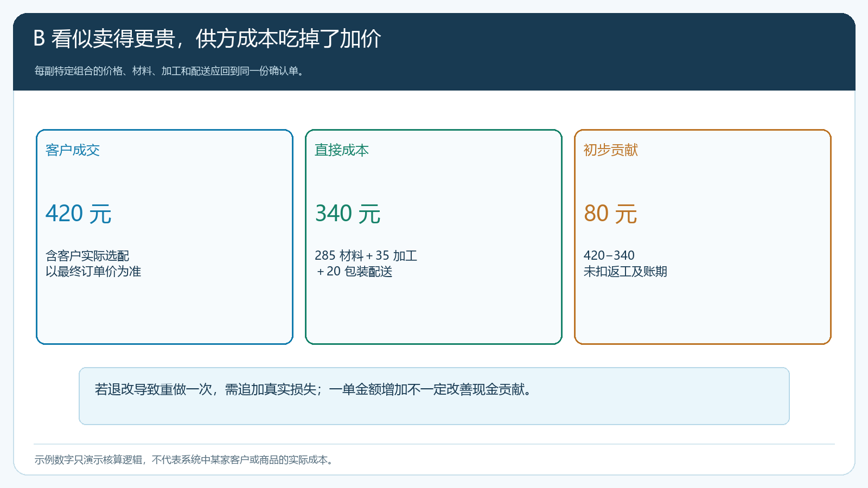
Task: Click the 340 元 value
Action: (x=348, y=214)
